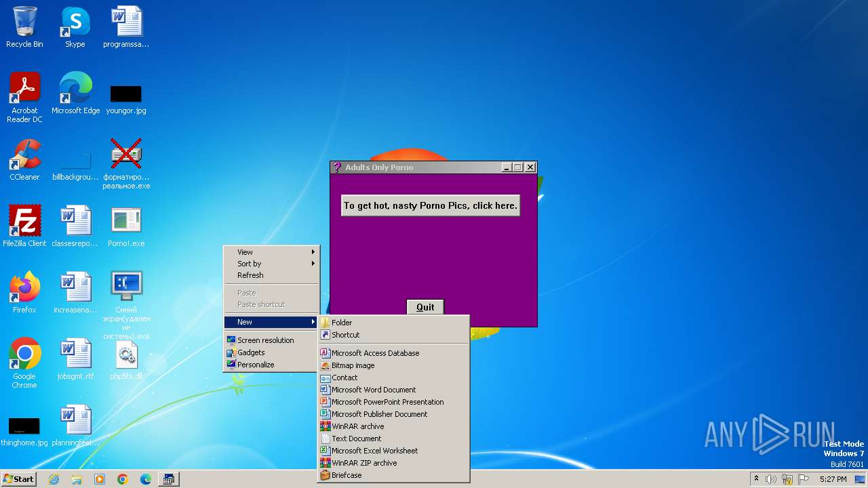Launch Microsoft Edge desktop shortcut

(x=75, y=94)
